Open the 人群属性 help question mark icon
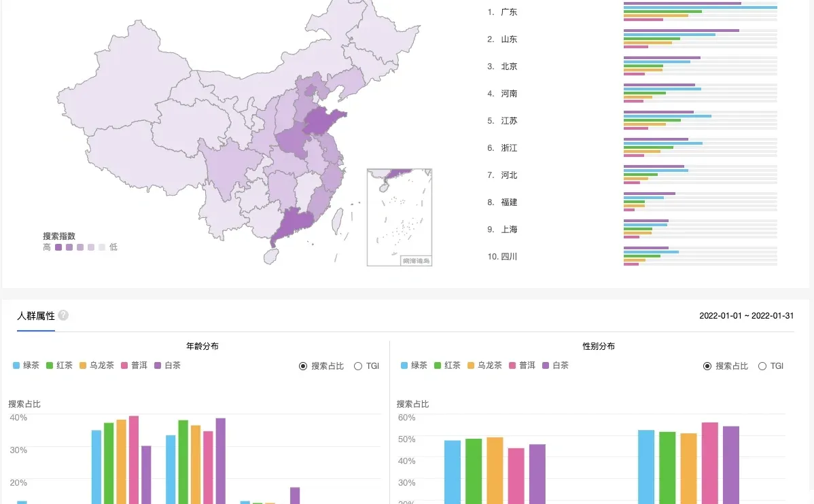Screen dimensions: 814x504 click(x=63, y=315)
